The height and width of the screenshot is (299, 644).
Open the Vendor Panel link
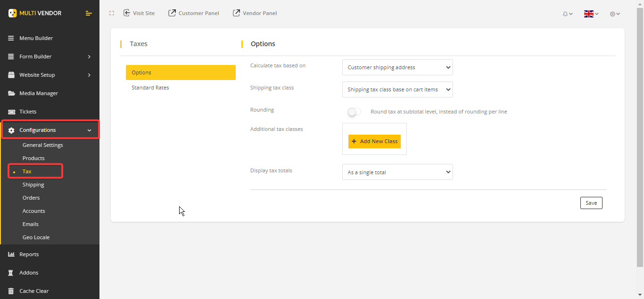[x=255, y=13]
